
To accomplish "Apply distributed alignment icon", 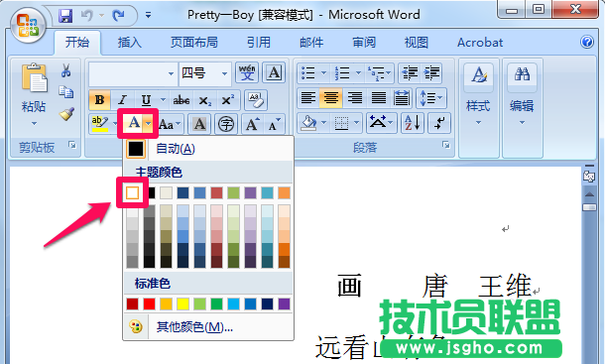I will coord(402,98).
